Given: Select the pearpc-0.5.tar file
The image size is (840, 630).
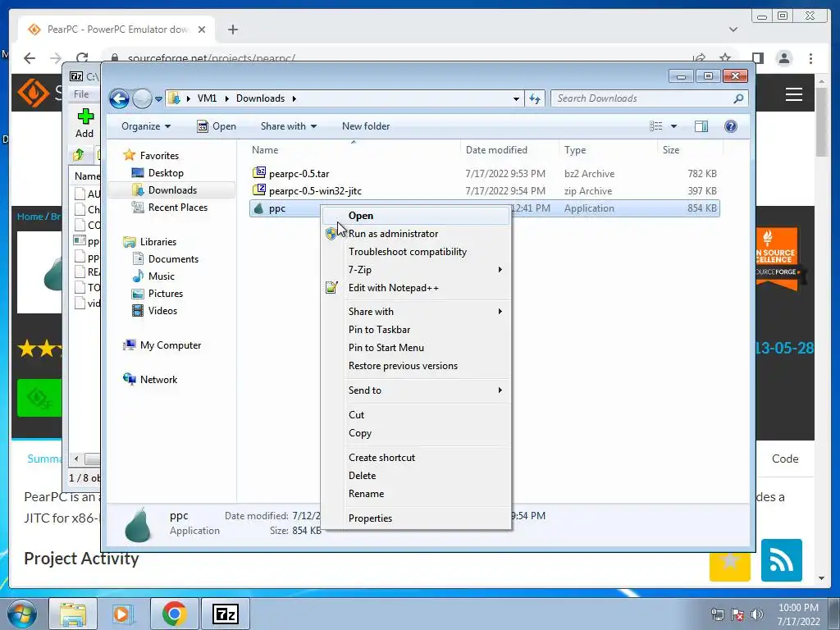Looking at the screenshot, I should pyautogui.click(x=299, y=174).
